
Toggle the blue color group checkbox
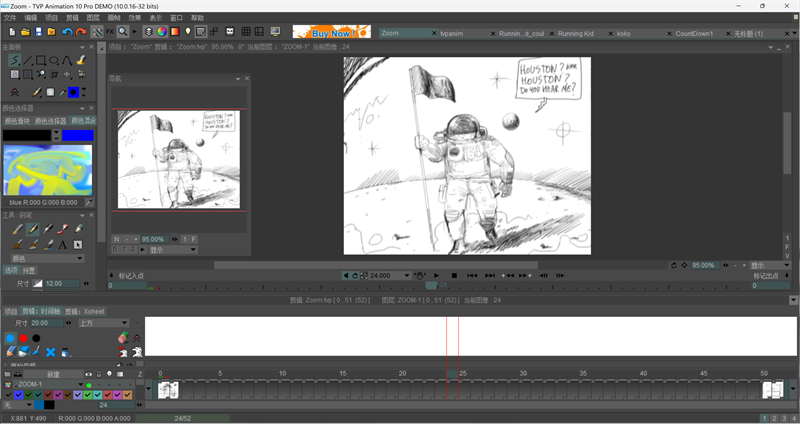[18, 395]
